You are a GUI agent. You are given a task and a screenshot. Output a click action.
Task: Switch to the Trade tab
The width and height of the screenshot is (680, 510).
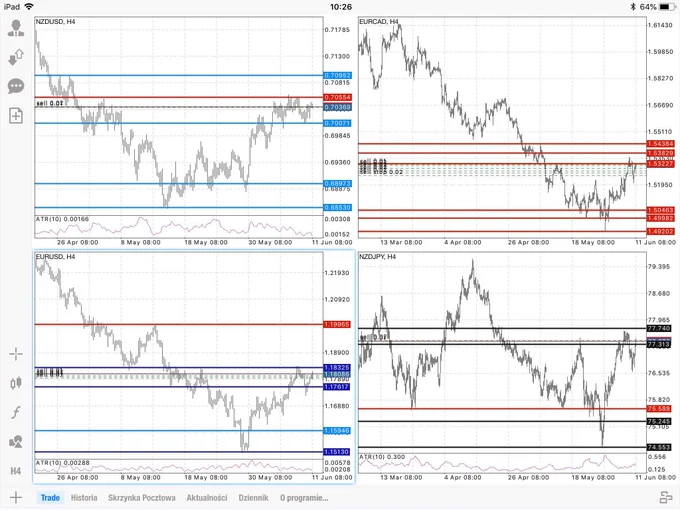click(x=50, y=498)
